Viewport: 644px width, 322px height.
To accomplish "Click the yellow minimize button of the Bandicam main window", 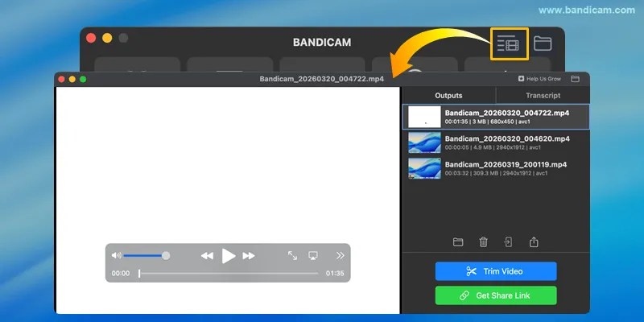I will (x=107, y=38).
